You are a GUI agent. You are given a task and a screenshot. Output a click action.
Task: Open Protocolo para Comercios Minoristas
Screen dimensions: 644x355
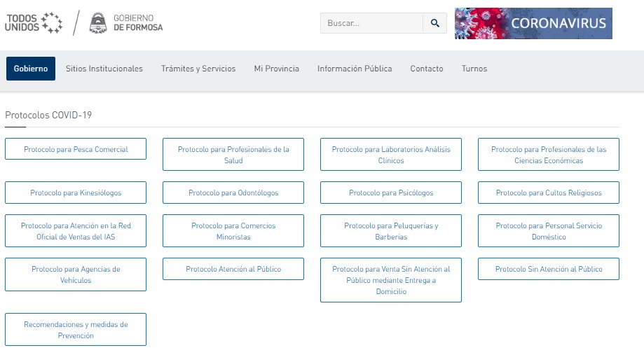[233, 230]
